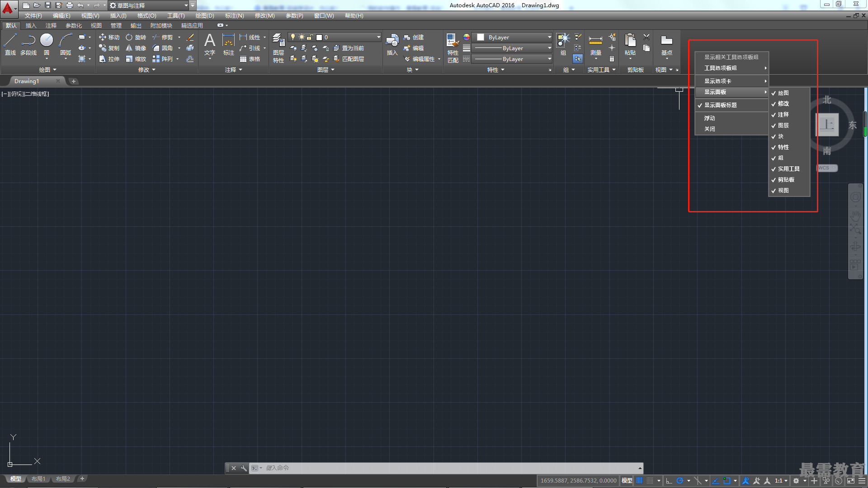The image size is (868, 488).
Task: Click the white ByLayer color swatch
Action: coord(481,38)
